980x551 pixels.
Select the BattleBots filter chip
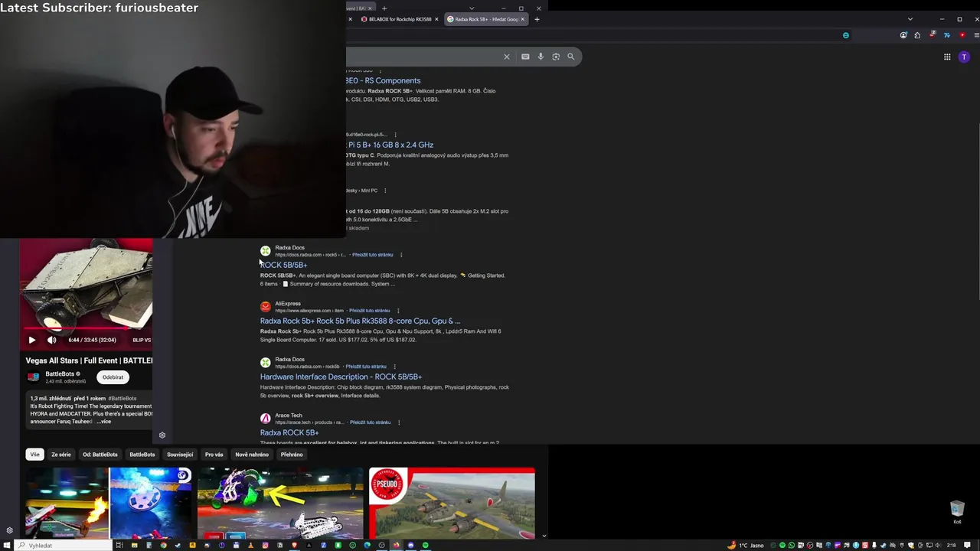pos(142,455)
